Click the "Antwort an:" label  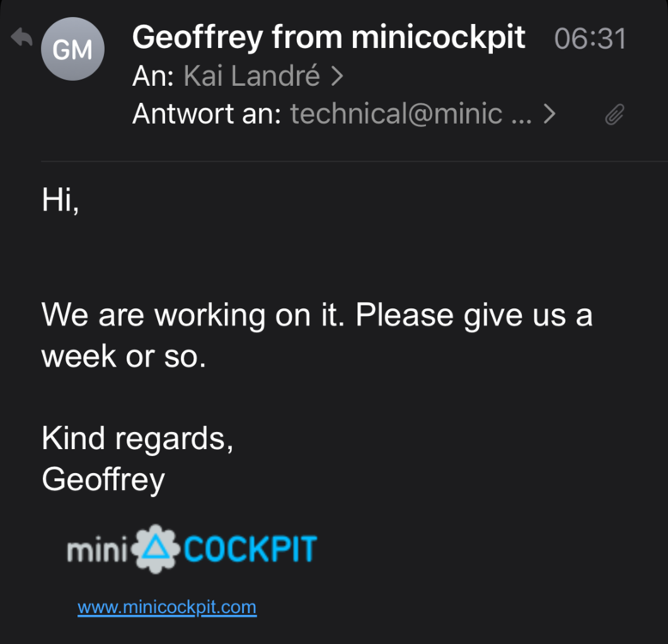pyautogui.click(x=206, y=113)
